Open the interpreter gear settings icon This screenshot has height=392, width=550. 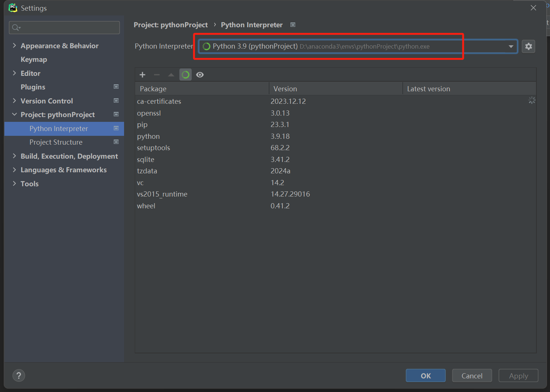529,46
